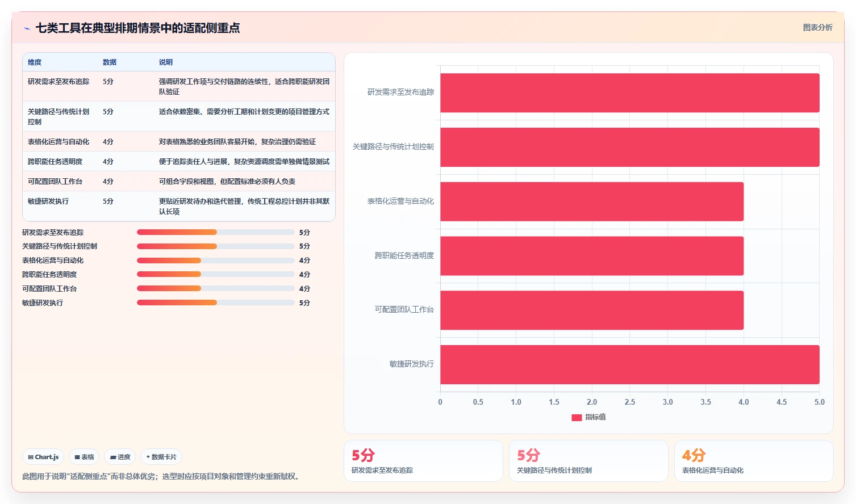This screenshot has height=504, width=856.
Task: Click the footnote starting 此图用于说明
Action: (161, 476)
